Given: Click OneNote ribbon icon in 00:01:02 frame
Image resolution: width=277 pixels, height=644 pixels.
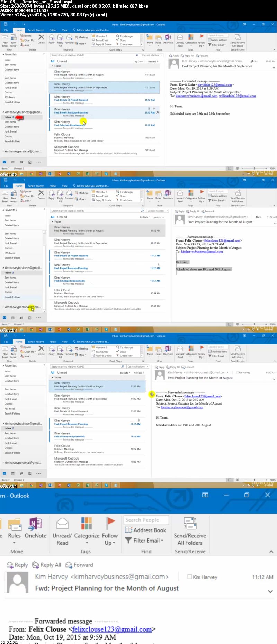Looking at the screenshot, I should click(168, 39).
